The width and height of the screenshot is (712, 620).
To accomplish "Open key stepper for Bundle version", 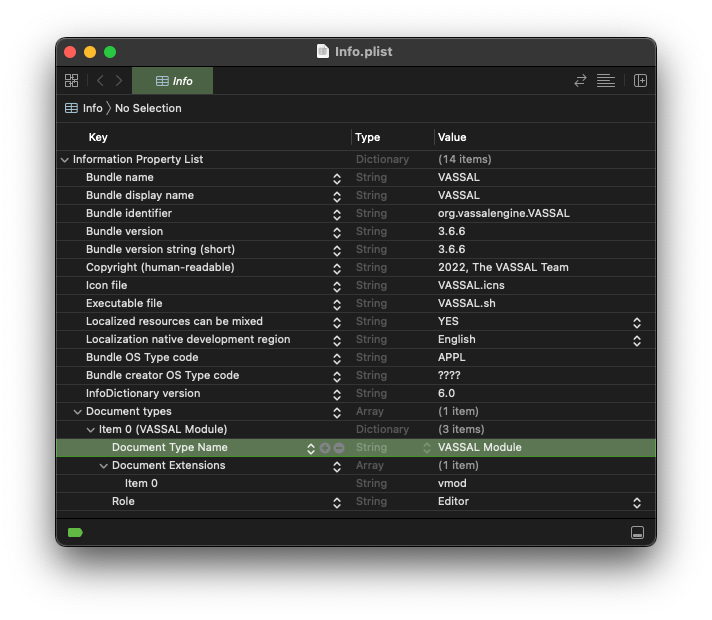I will click(337, 233).
